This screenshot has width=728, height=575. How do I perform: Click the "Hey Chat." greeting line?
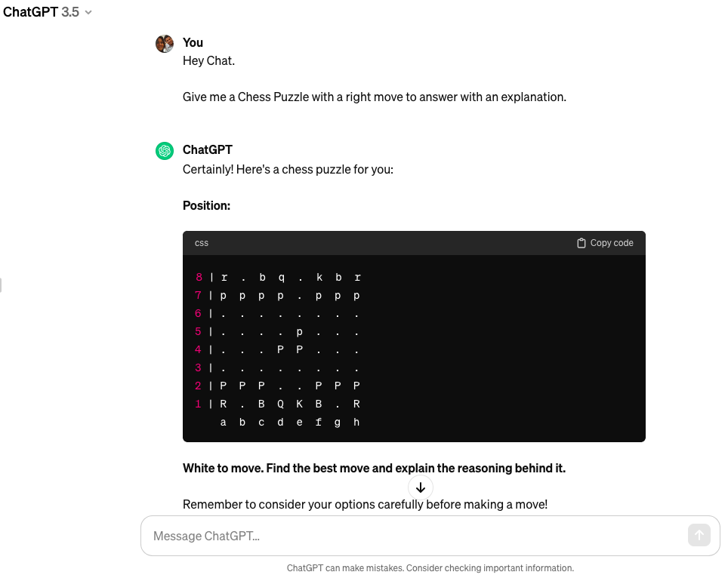[x=208, y=60]
